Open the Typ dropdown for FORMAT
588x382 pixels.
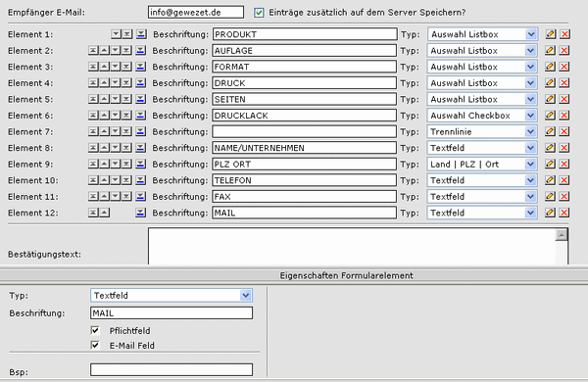click(x=482, y=67)
